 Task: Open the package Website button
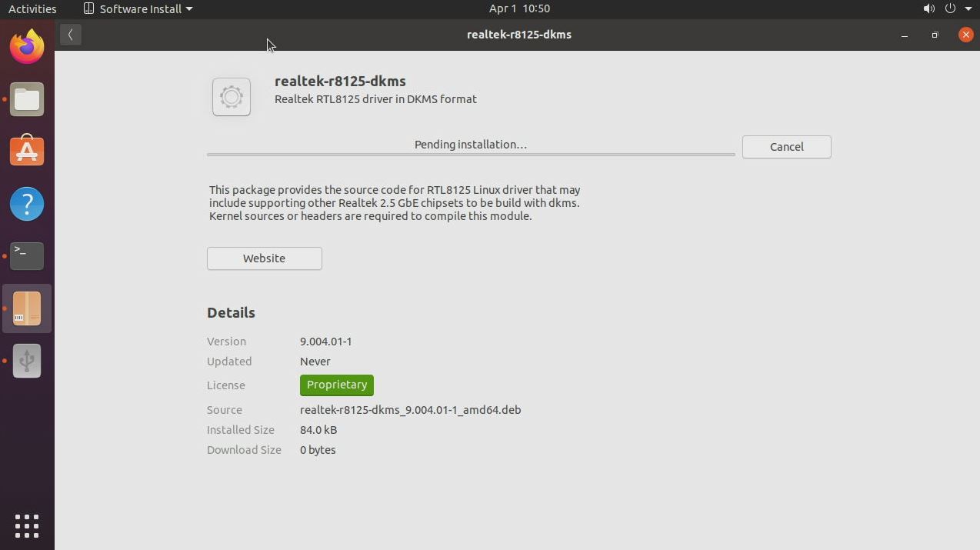pos(264,258)
